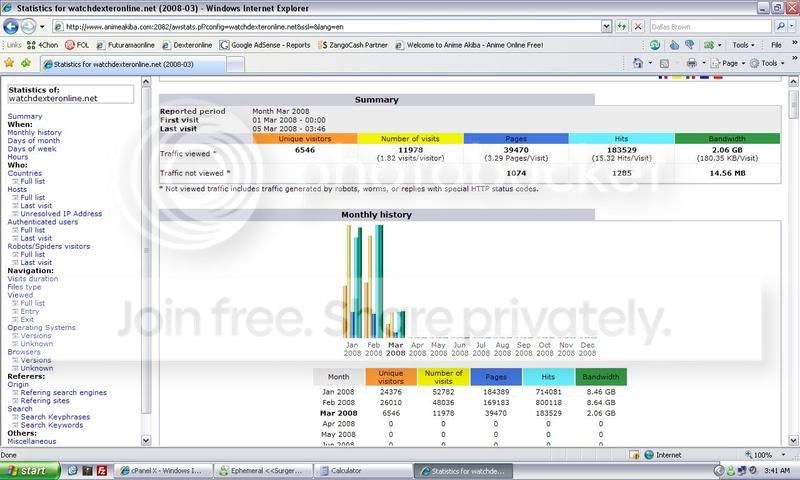Viewport: 800px width, 480px height.
Task: Open Search Keywords link
Action: [52, 425]
